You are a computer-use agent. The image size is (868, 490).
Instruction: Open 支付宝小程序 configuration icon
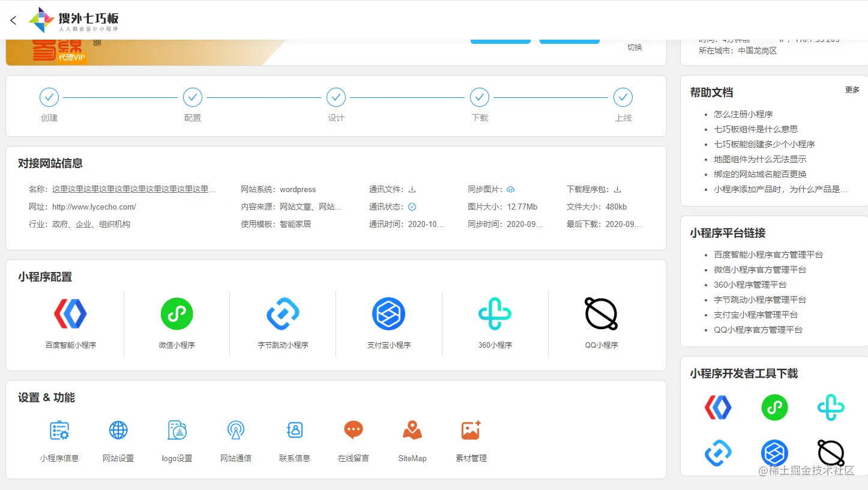tap(389, 313)
